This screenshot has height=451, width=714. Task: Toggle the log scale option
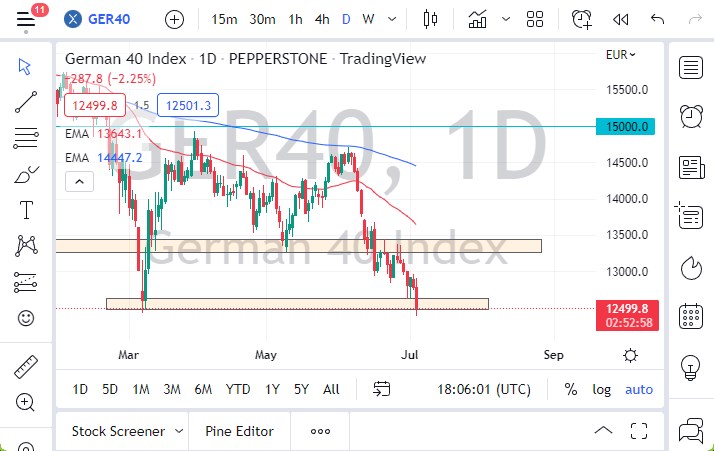601,389
